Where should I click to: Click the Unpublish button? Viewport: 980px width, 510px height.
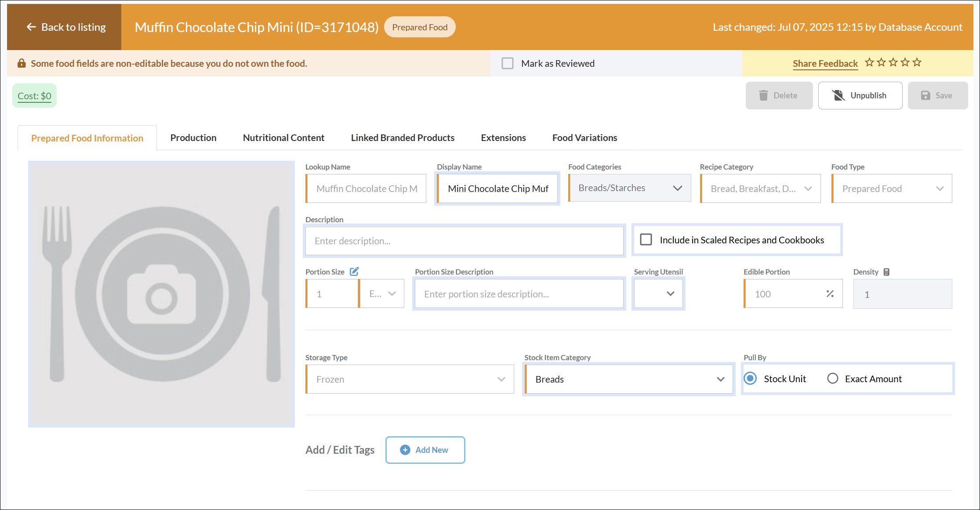tap(860, 95)
